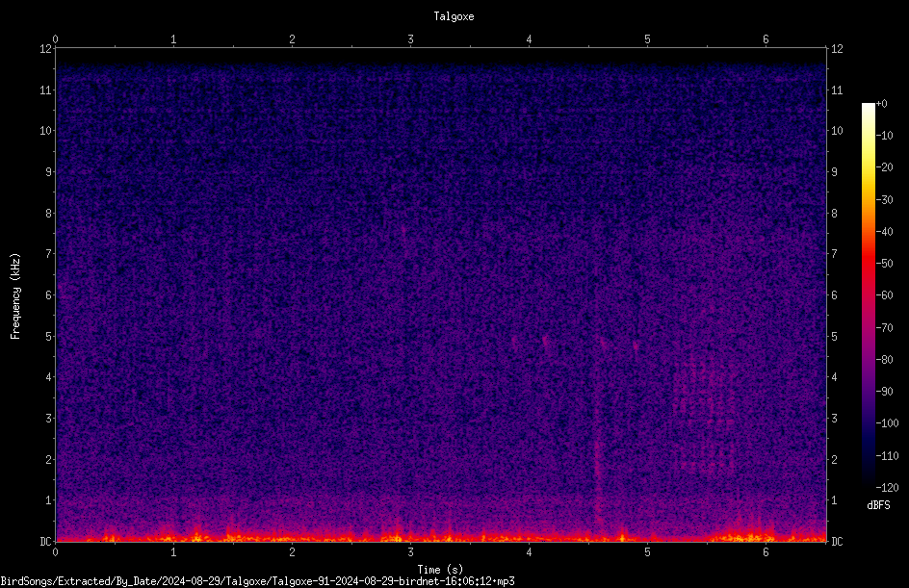
Task: Click the dBFS color scale bar
Action: pyautogui.click(x=868, y=295)
